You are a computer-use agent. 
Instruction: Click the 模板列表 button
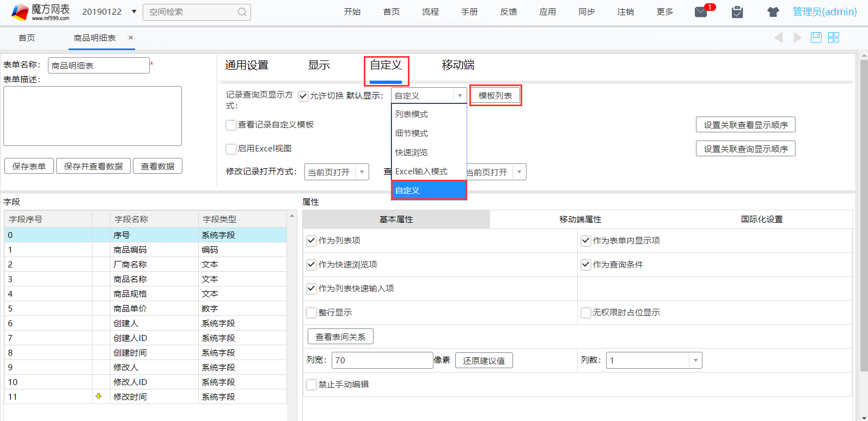pos(496,95)
